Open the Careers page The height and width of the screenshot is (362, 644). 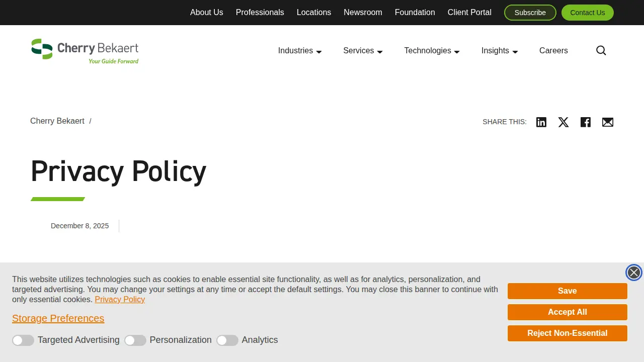(553, 51)
